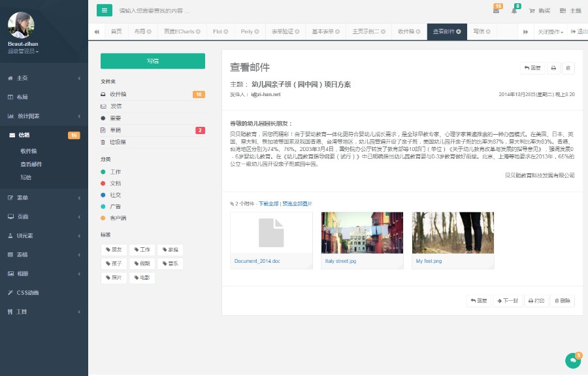
Task: Open the 超级管理员 user dropdown
Action: click(x=23, y=51)
